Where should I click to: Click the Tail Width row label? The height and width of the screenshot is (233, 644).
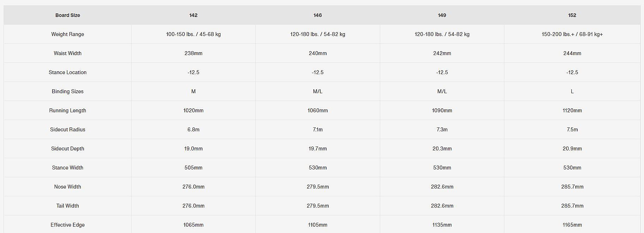(x=67, y=206)
